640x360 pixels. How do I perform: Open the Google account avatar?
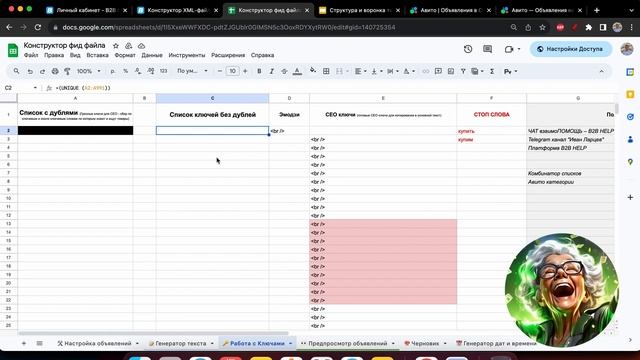tap(627, 49)
